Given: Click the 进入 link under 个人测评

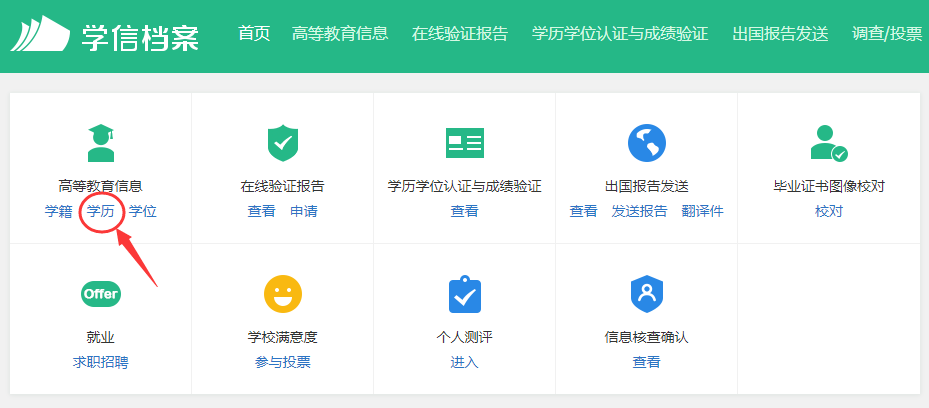Looking at the screenshot, I should pos(464,362).
